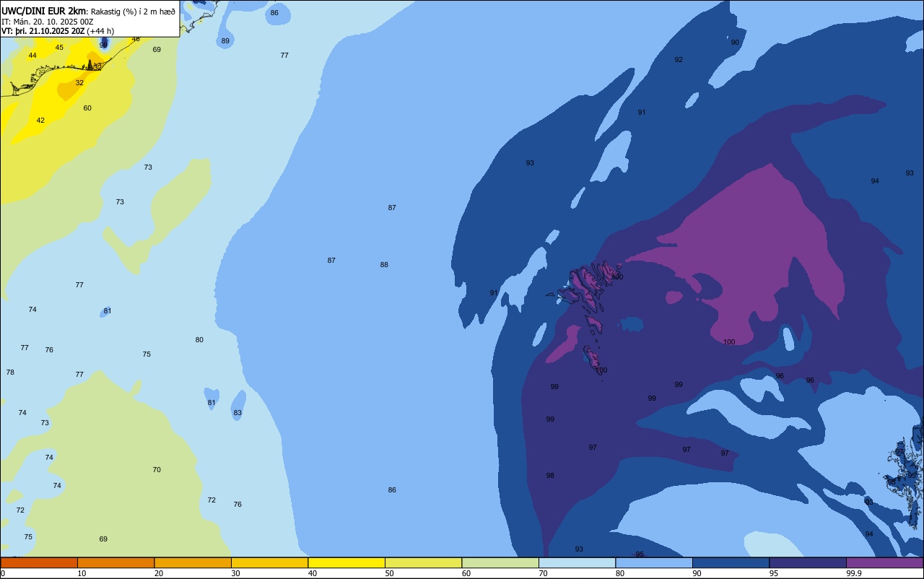Click the 'VT: þri. 21.10.2025 20Z (+44 h)' line
This screenshot has height=579, width=924.
(x=58, y=31)
